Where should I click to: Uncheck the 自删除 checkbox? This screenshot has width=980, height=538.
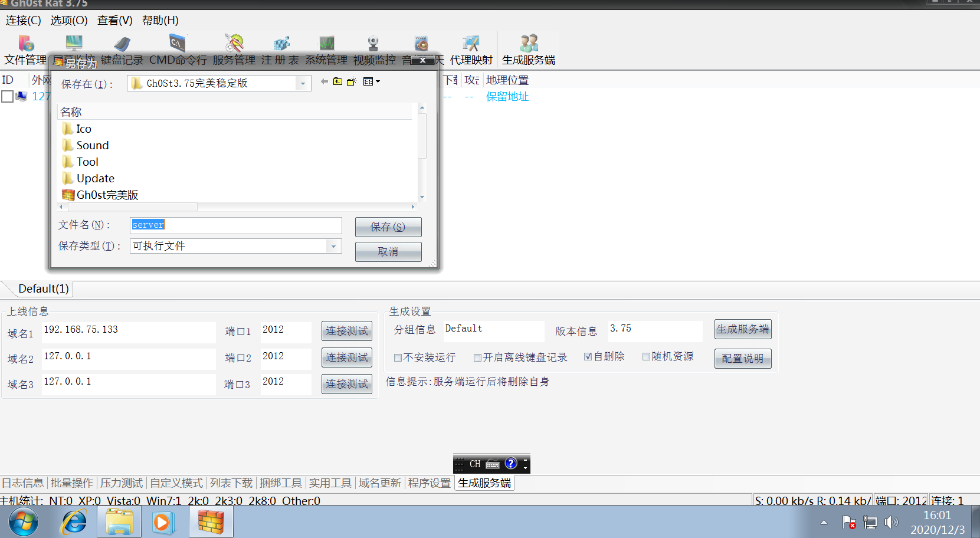pyautogui.click(x=588, y=356)
